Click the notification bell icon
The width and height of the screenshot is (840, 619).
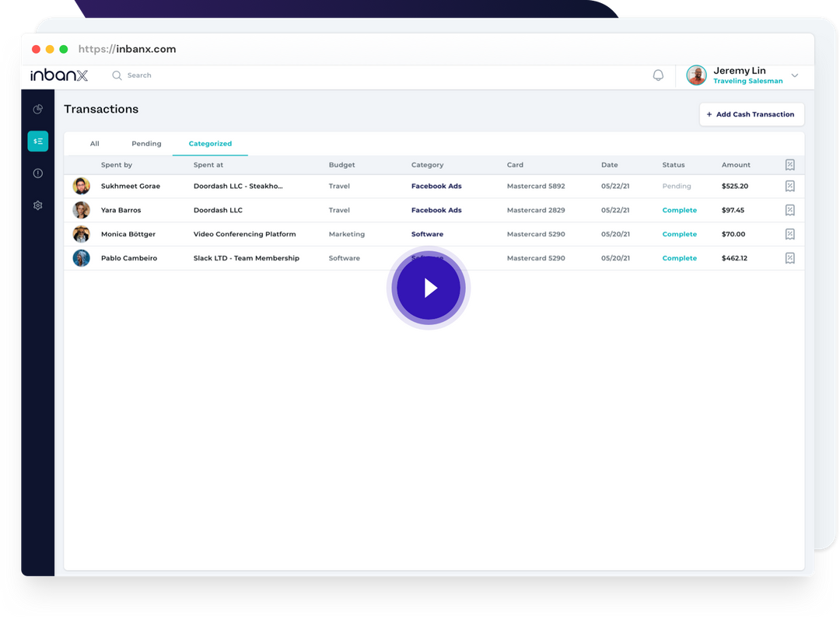pos(658,75)
